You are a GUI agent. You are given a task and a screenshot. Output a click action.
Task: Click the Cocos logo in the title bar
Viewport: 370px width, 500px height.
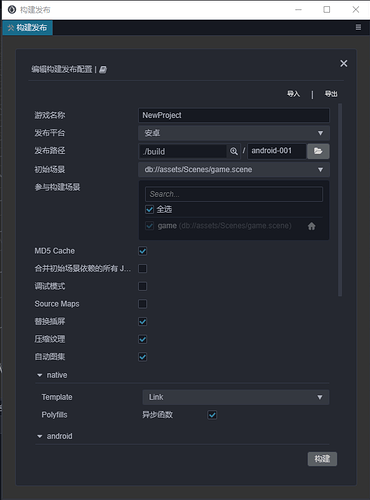pos(12,10)
